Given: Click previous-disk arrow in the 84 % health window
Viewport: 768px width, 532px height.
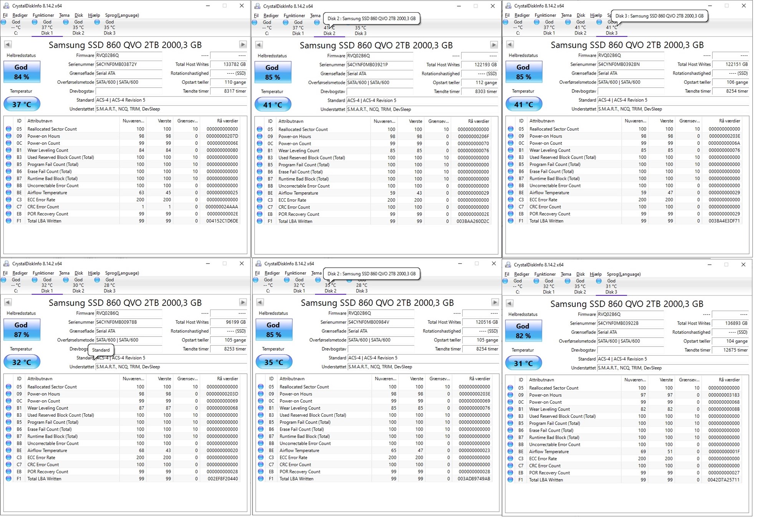Looking at the screenshot, I should point(8,45).
